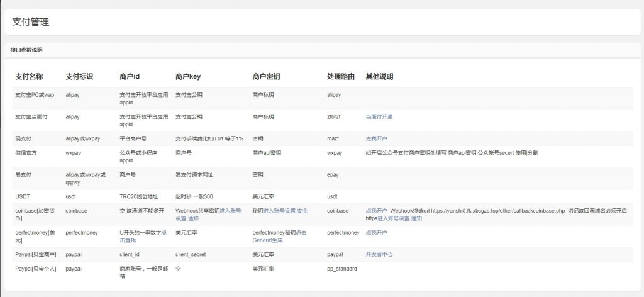Open 点我开户 link in coinbase row
Viewport: 644px width, 297px height.
[376, 211]
